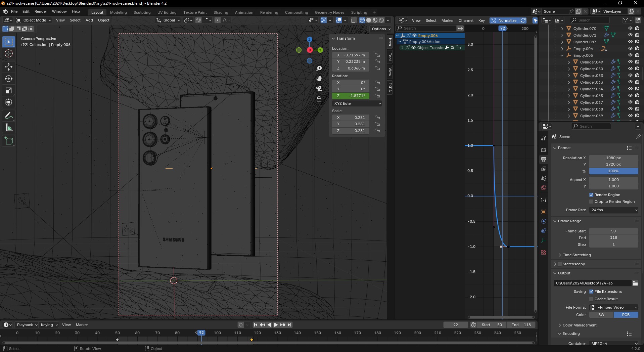This screenshot has width=644, height=352.
Task: Enable Stereoscopy checkbox
Action: coord(560,264)
